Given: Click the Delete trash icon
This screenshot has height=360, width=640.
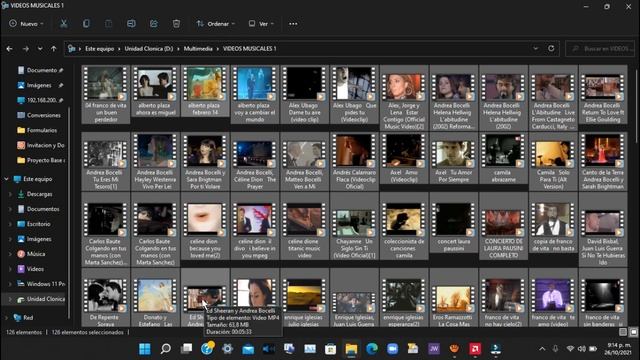Looking at the screenshot, I should click(x=176, y=24).
